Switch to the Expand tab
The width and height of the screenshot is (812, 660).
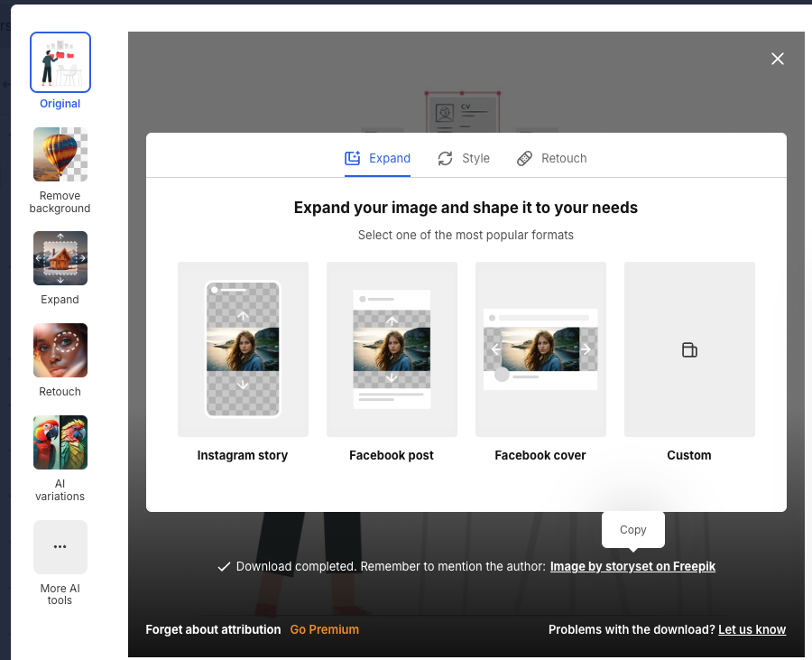coord(377,159)
